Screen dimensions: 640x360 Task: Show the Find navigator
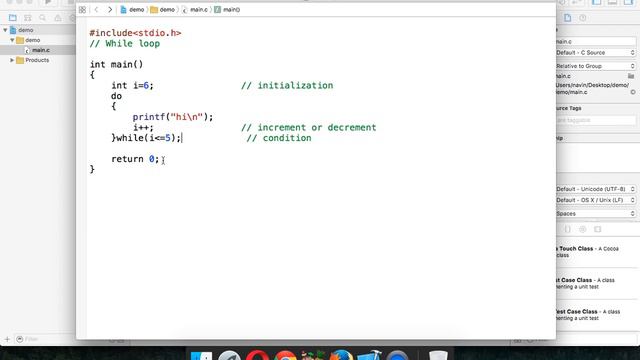point(42,18)
